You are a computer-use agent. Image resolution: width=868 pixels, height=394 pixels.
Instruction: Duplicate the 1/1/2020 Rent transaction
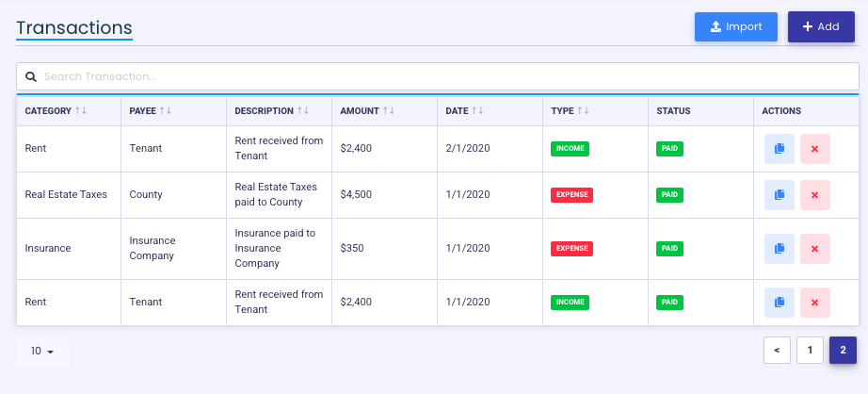(780, 303)
